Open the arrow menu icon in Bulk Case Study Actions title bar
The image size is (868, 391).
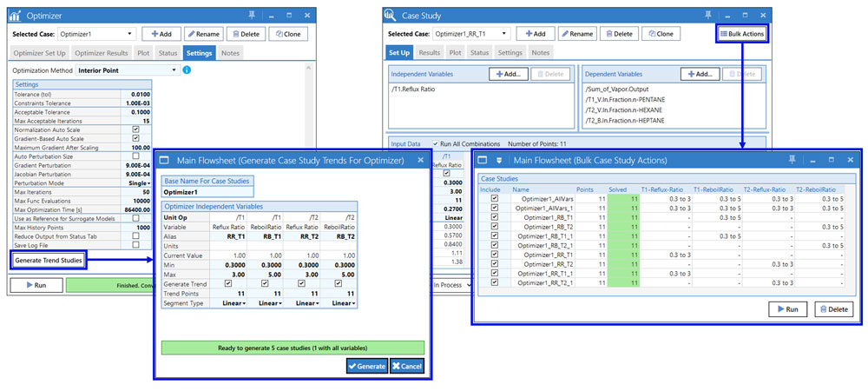coord(499,160)
